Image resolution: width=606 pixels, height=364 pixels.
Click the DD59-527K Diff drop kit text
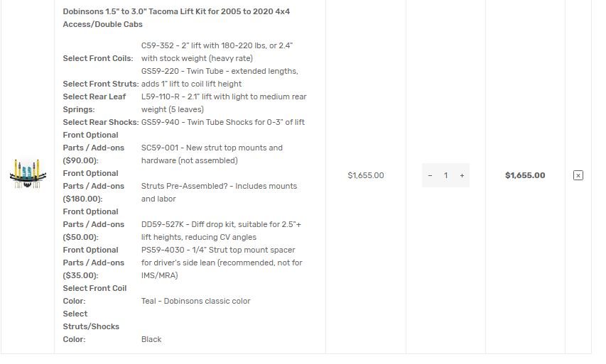221,231
